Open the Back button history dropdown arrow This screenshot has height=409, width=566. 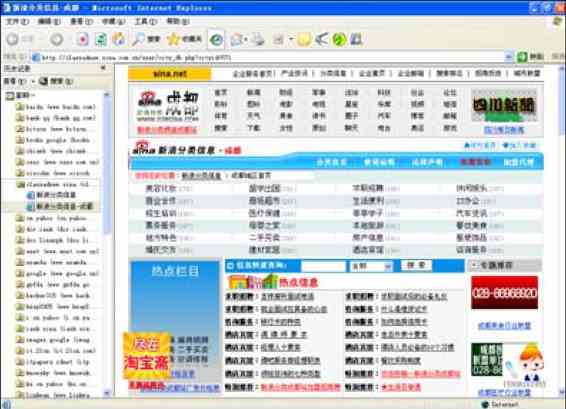[41, 39]
